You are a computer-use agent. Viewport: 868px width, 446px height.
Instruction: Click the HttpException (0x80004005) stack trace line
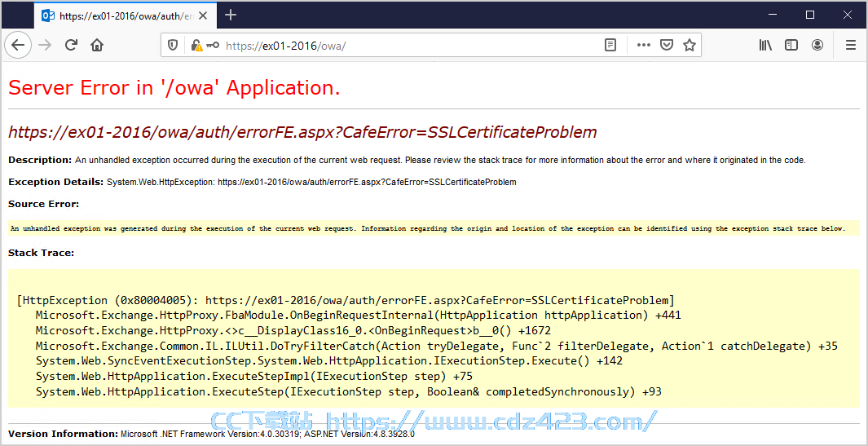point(346,301)
